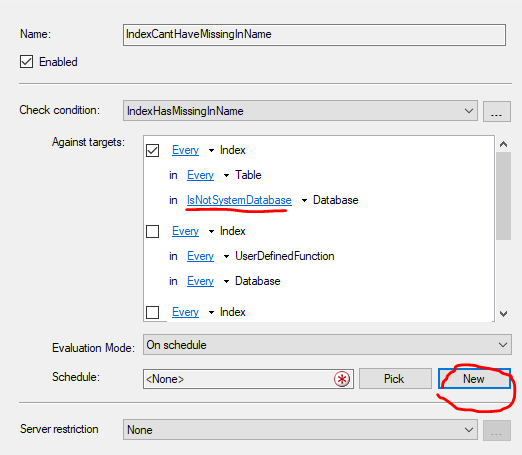
Task: Click the targets list scrollbar thumb
Action: click(503, 196)
